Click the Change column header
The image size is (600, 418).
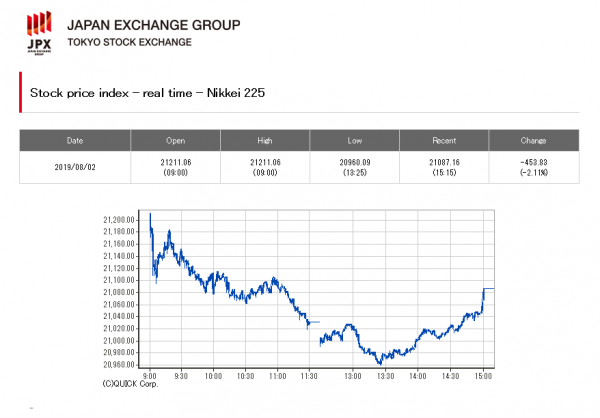click(x=533, y=140)
